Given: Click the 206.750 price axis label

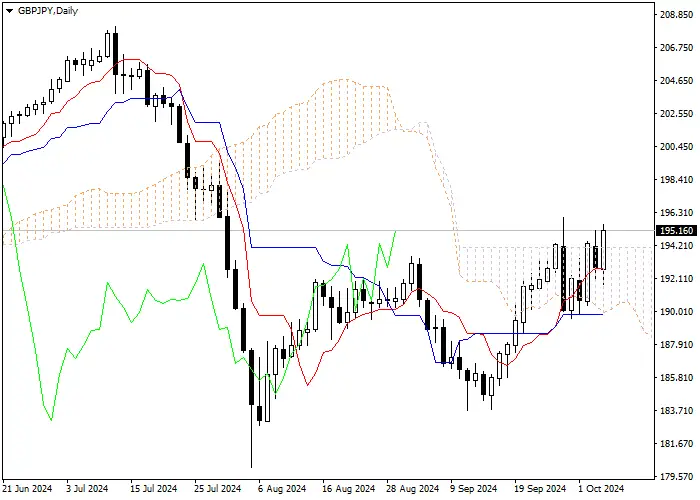Looking at the screenshot, I should 676,48.
